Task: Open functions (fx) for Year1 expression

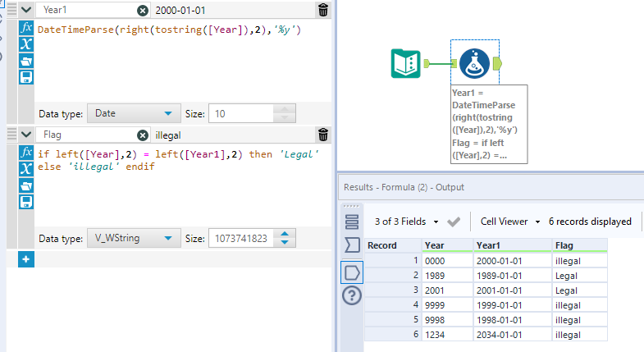Action: pos(26,28)
